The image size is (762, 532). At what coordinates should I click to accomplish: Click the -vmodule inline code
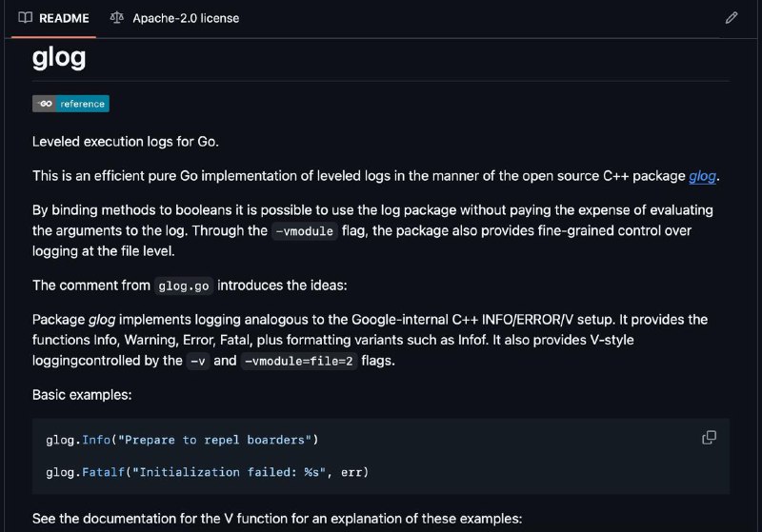(x=305, y=231)
